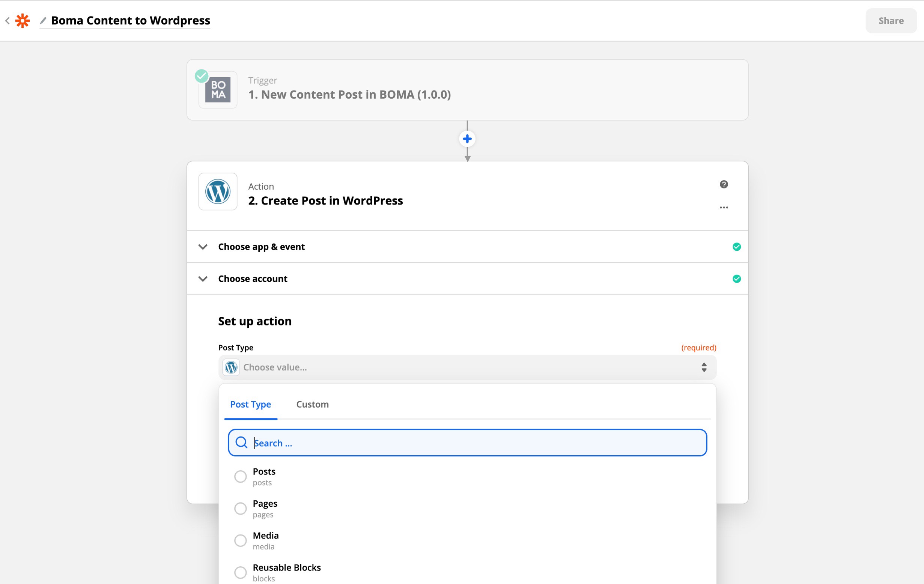This screenshot has width=924, height=584.
Task: Switch to the Custom tab
Action: click(312, 404)
